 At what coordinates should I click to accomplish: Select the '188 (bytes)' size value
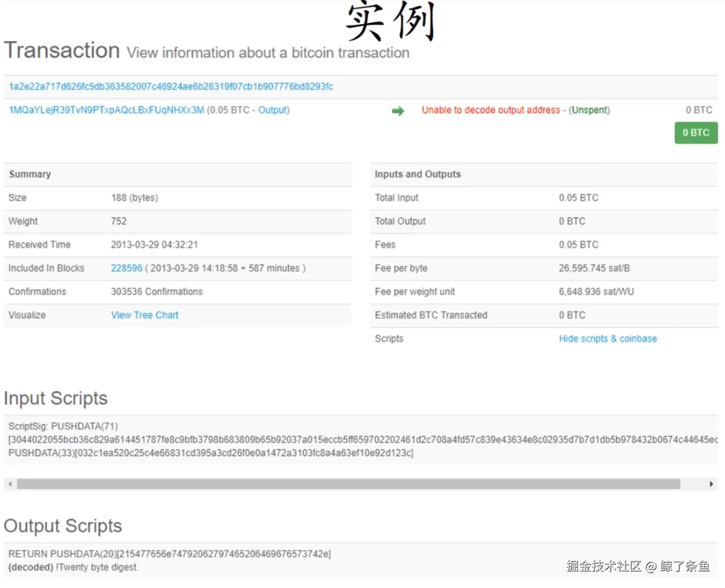point(134,198)
